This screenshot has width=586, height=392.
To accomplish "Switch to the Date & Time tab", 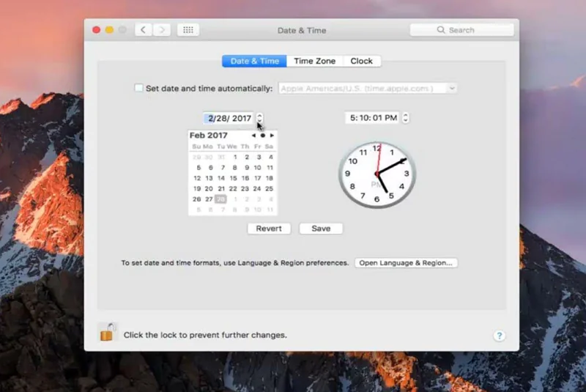I will click(x=254, y=61).
